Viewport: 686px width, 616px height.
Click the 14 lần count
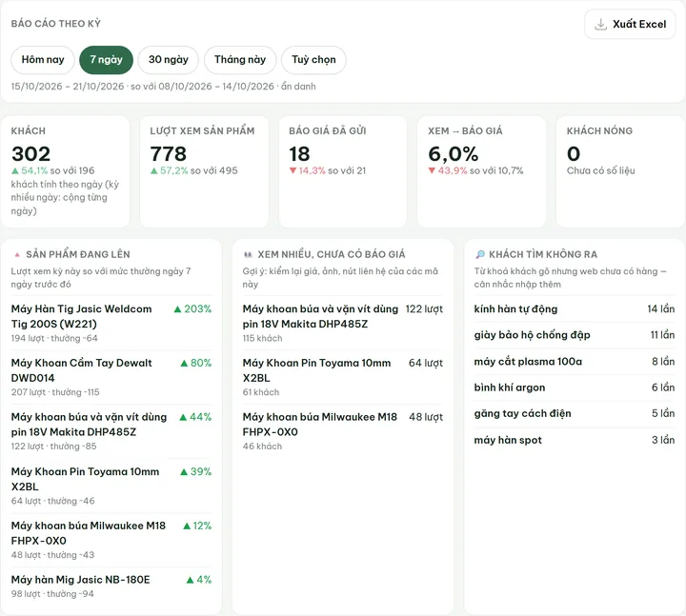pos(660,309)
